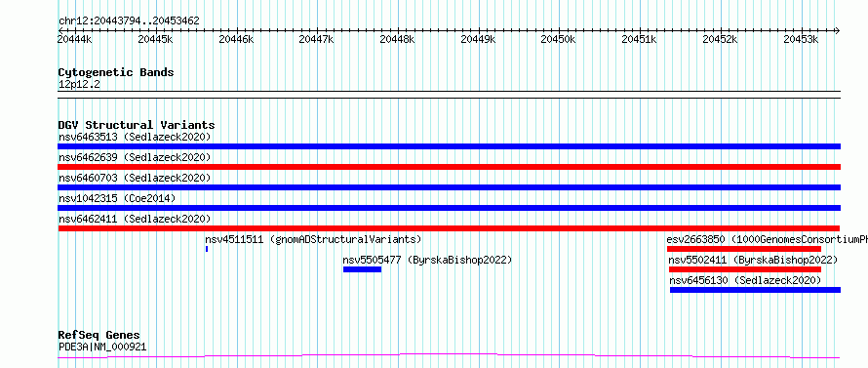Click the nsv6463513 (Sedlazeck2020) variant label
Screen dimensions: 868x368
[135, 137]
